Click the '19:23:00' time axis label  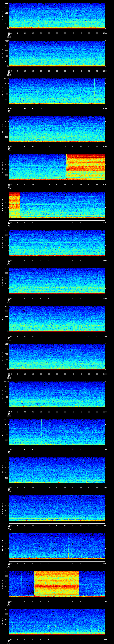[9, 374]
